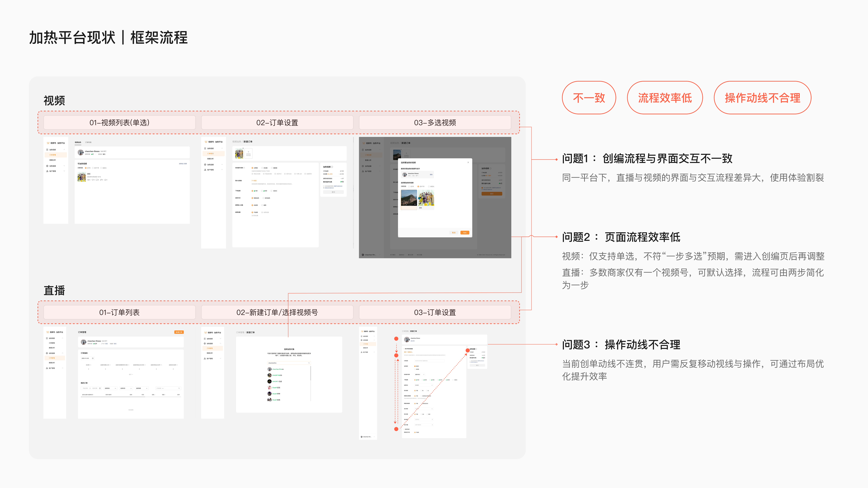Image resolution: width=868 pixels, height=488 pixels.
Task: Click the eye views icon on the 测试 video row
Action: [x=88, y=180]
